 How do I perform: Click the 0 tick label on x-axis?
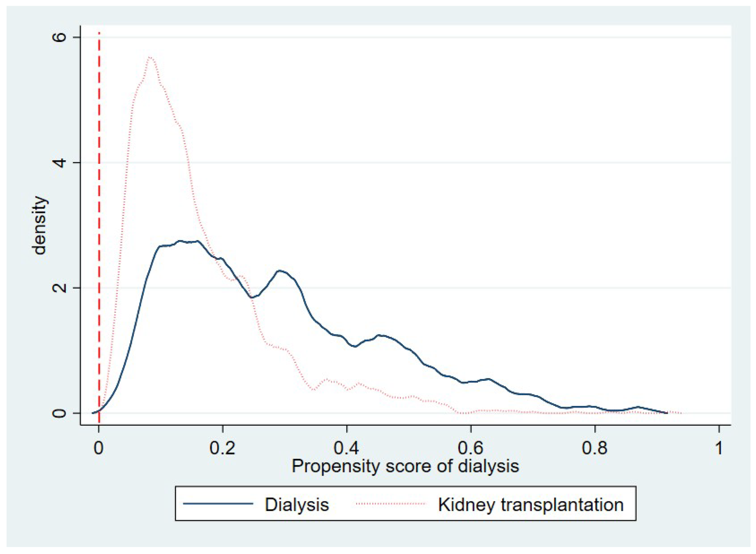click(x=99, y=448)
